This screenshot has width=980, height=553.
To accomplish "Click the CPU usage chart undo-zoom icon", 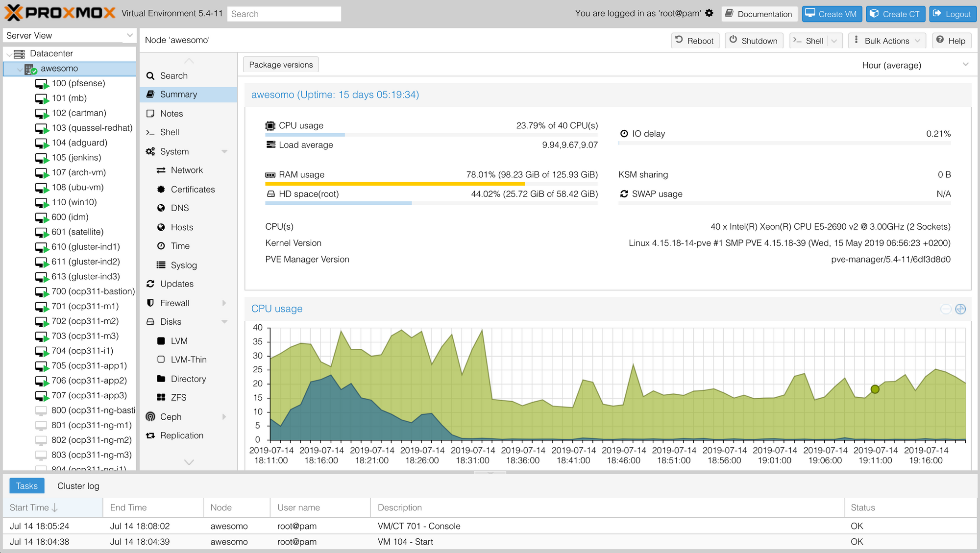I will (x=946, y=309).
